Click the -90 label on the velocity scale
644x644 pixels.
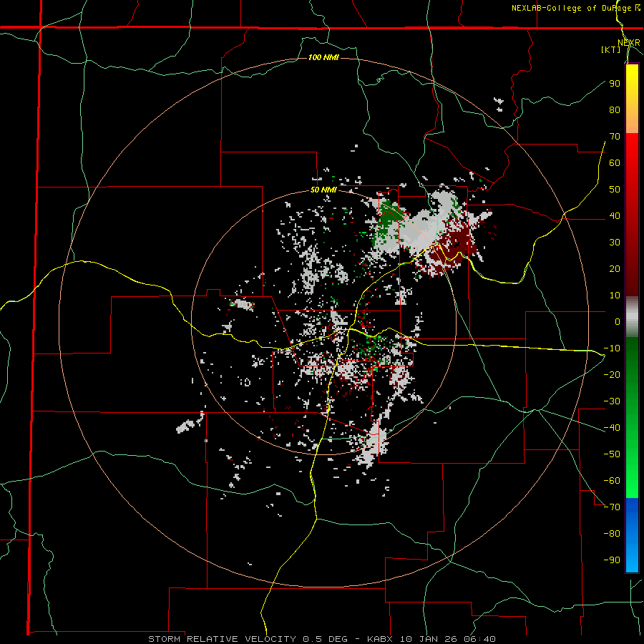[612, 560]
